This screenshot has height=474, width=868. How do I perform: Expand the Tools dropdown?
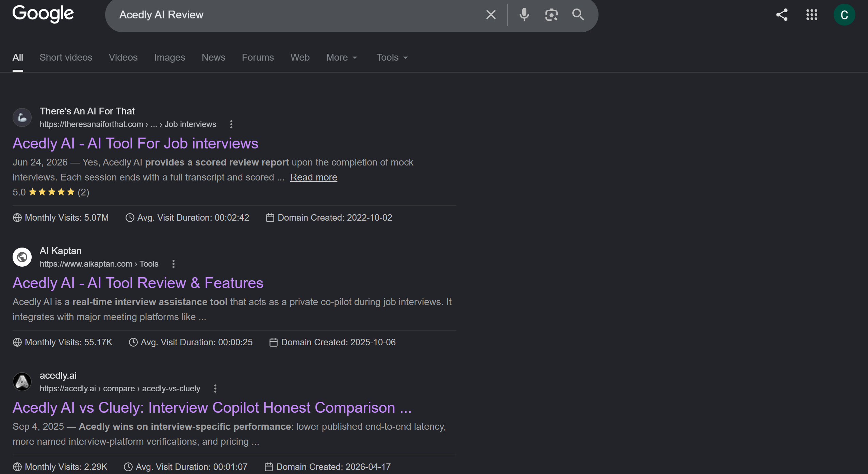click(x=392, y=57)
